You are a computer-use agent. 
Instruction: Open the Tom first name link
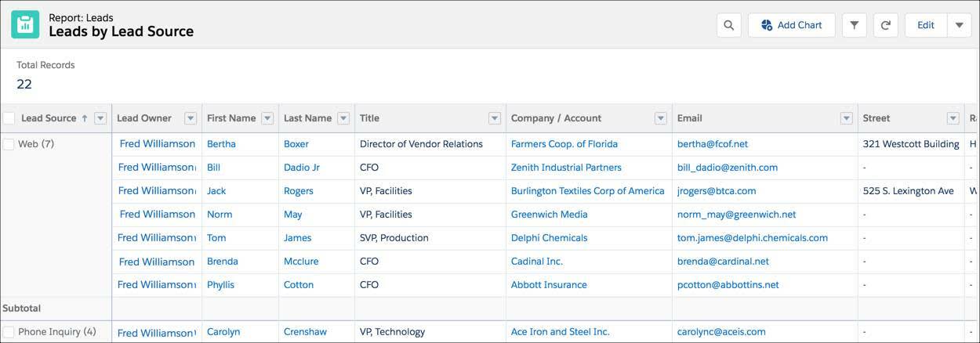216,238
